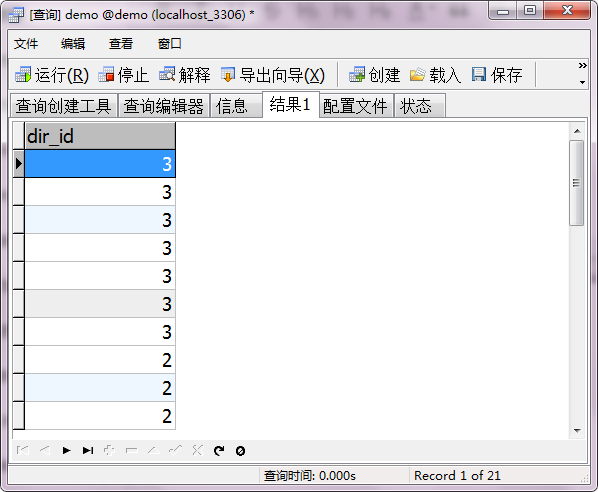
Task: Click the query window title bar icon
Action: click(16, 14)
